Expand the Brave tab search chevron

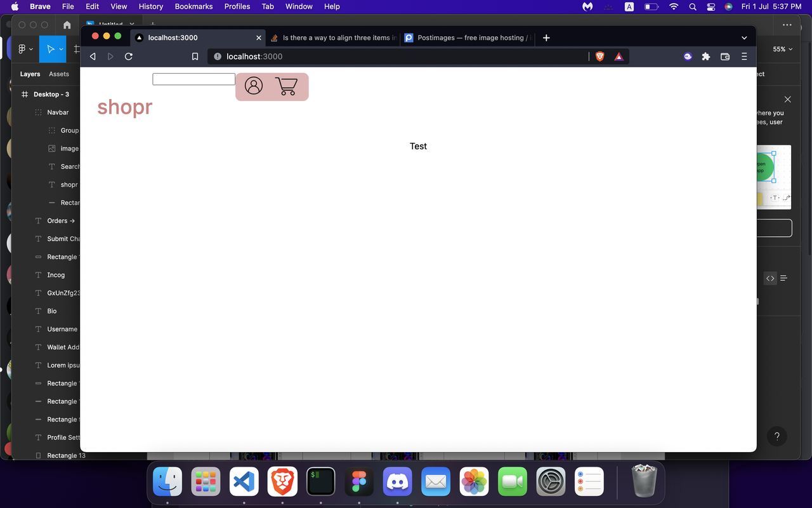click(x=744, y=37)
